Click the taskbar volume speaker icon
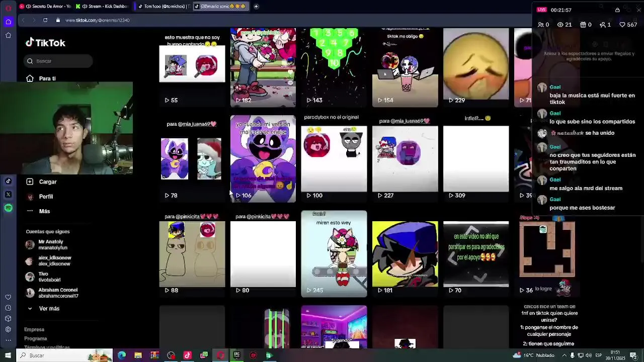The width and height of the screenshot is (644, 362). [x=589, y=355]
